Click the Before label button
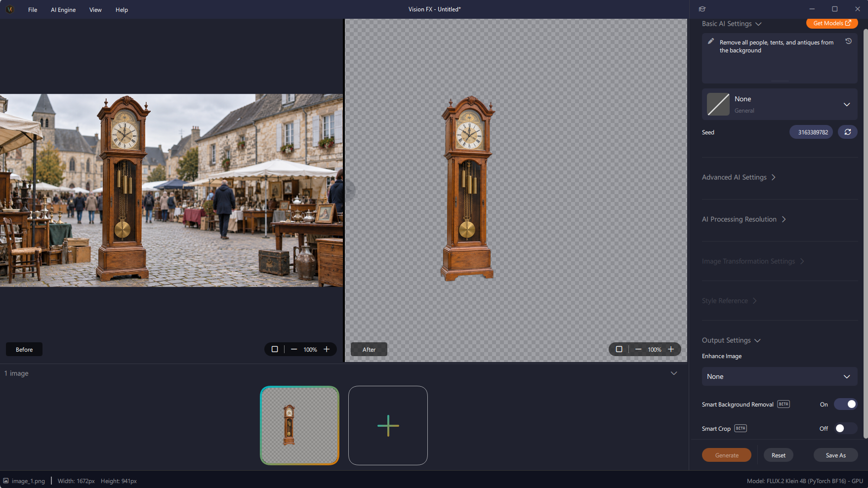Screen dimensions: 868x488 tap(24, 349)
